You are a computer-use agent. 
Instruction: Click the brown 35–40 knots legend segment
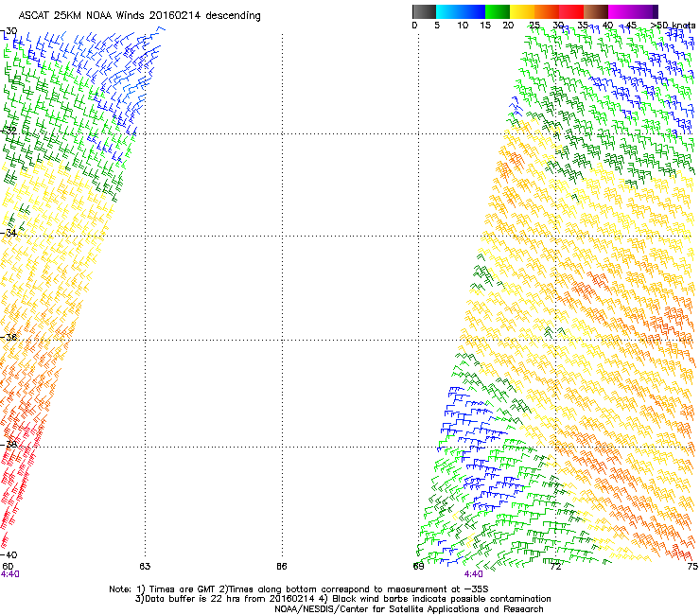click(596, 11)
